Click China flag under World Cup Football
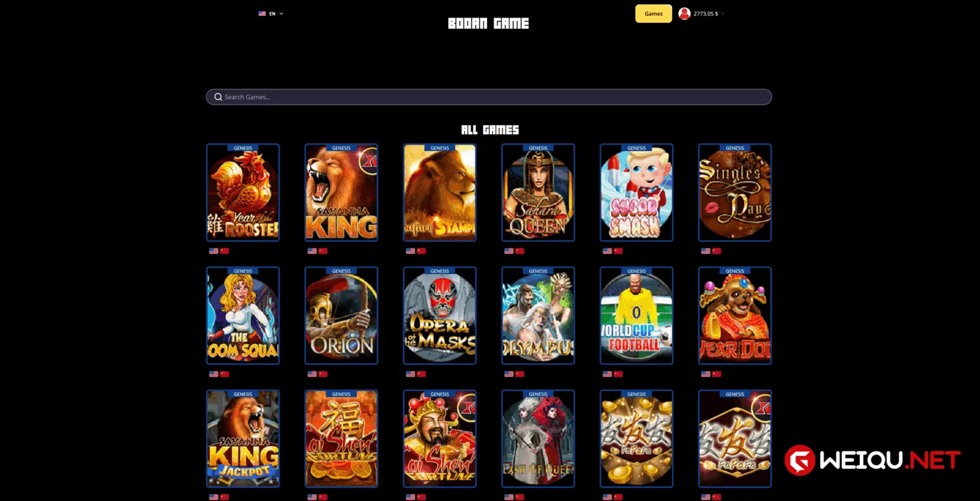980x501 pixels. 618,374
